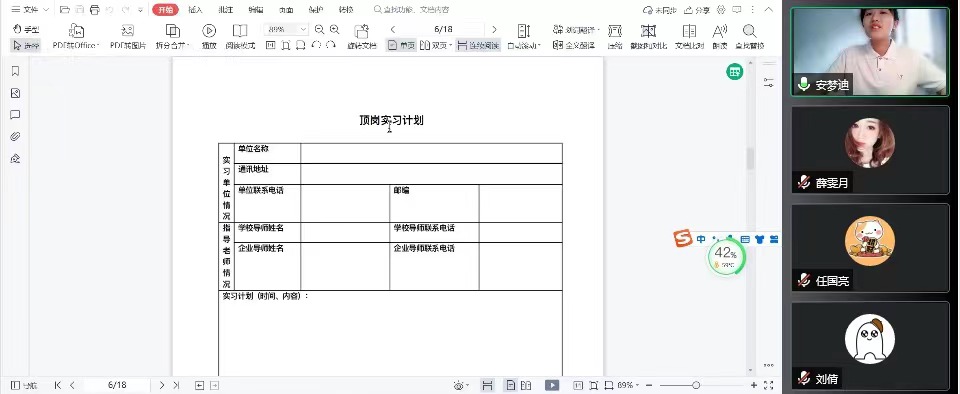Toggle 单页 single page view
The width and height of the screenshot is (960, 394).
click(401, 45)
